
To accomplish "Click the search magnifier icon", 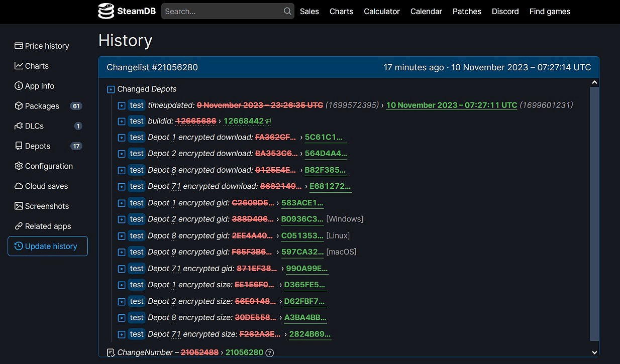I will [x=287, y=11].
